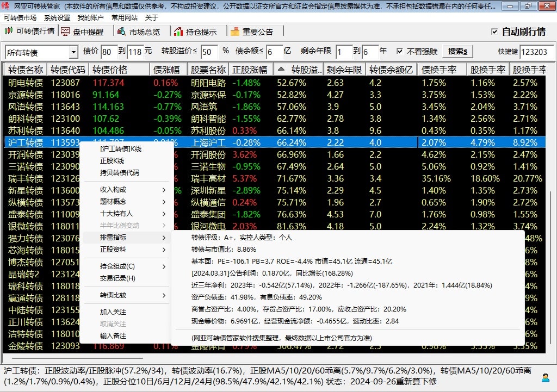The image size is (557, 392).
Task: Sort by the 剩余年限 column header
Action: coord(344,70)
